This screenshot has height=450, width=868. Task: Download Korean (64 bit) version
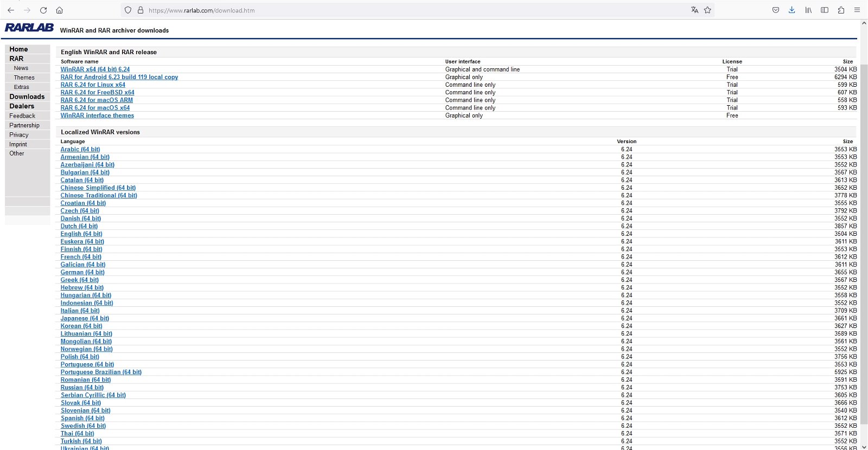pos(81,326)
